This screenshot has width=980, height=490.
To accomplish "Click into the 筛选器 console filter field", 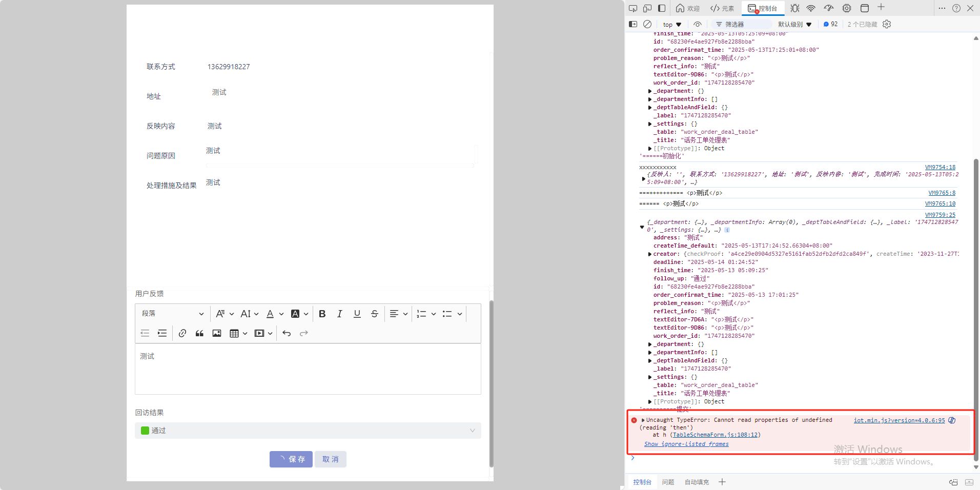I will click(x=743, y=24).
